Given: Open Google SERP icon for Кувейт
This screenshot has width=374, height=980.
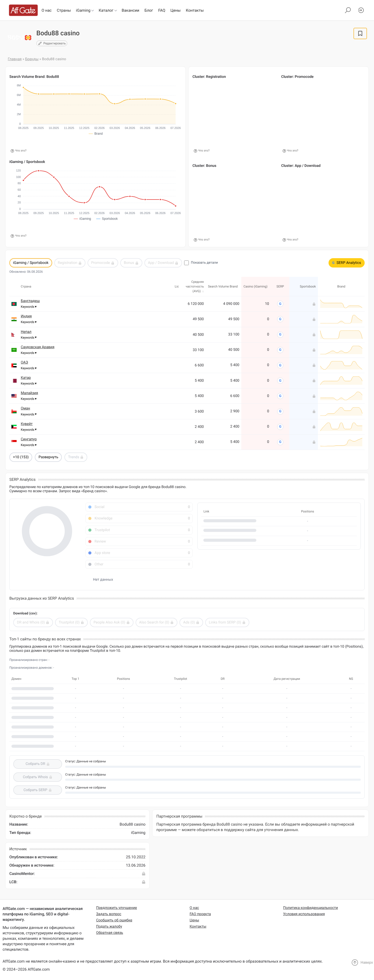Looking at the screenshot, I should [280, 427].
